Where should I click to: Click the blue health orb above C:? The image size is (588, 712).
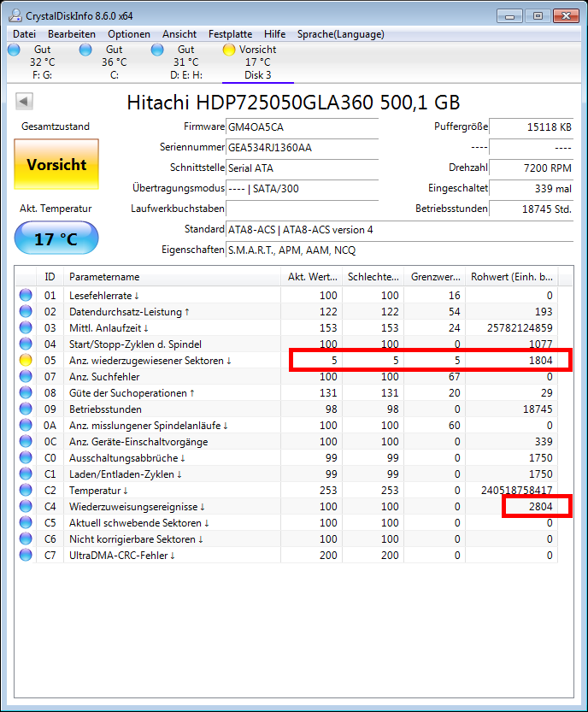[85, 50]
